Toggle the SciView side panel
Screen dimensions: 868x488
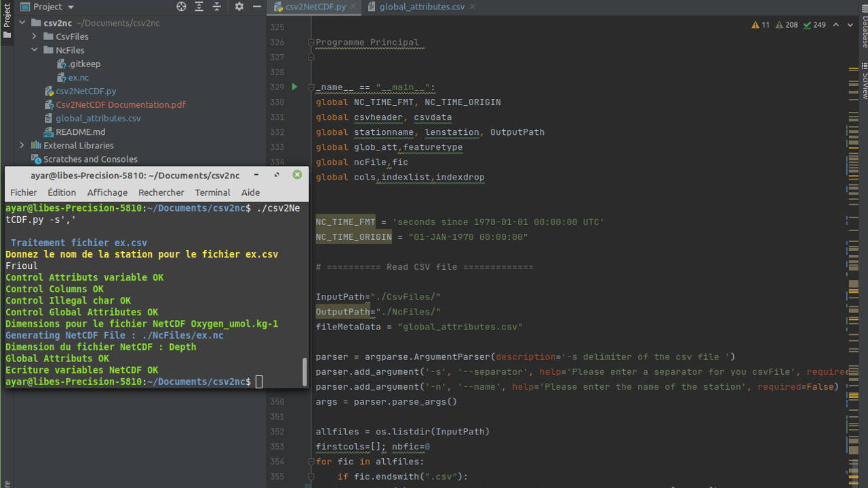pos(865,81)
